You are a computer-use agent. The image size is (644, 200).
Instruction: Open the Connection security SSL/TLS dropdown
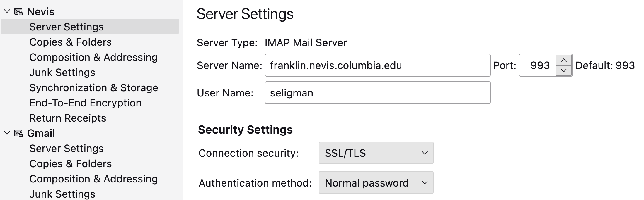[x=376, y=153]
